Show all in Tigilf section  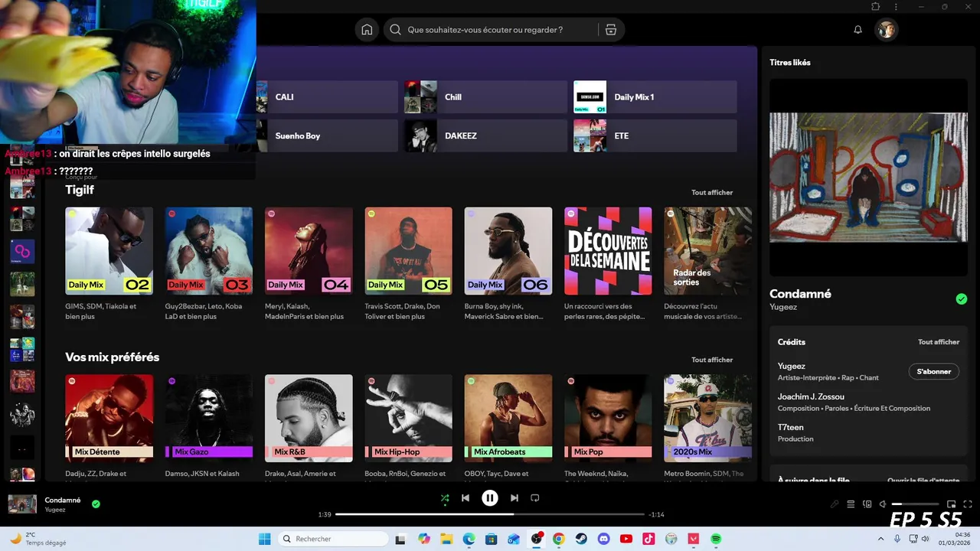click(712, 193)
